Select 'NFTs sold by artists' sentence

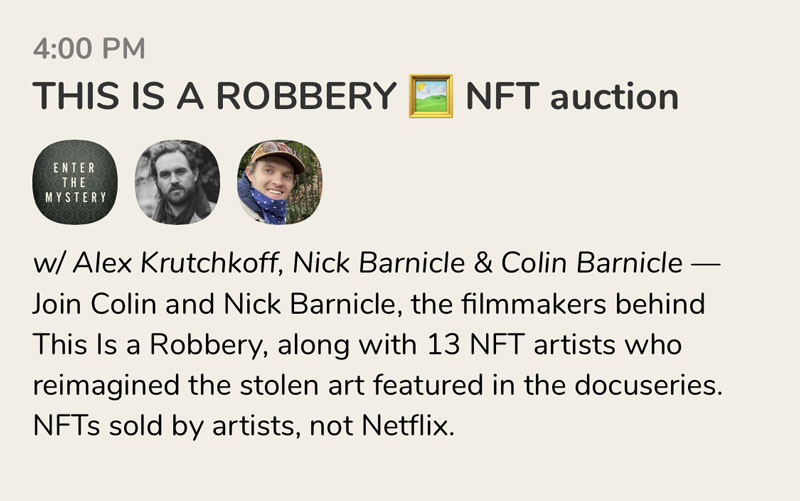pyautogui.click(x=164, y=426)
